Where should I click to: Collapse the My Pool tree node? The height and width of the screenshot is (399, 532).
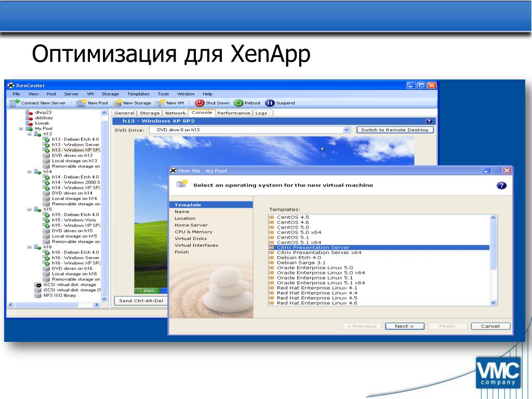tap(21, 129)
